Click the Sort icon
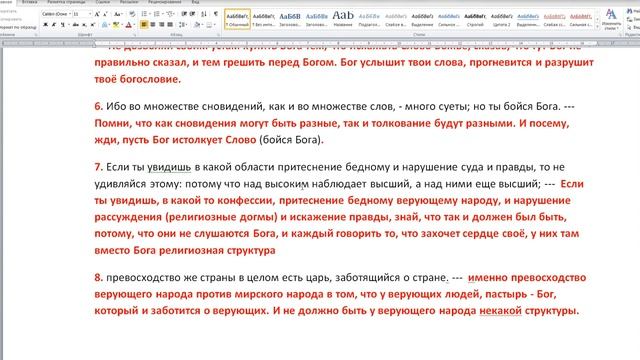640x360 pixels. tap(204, 14)
